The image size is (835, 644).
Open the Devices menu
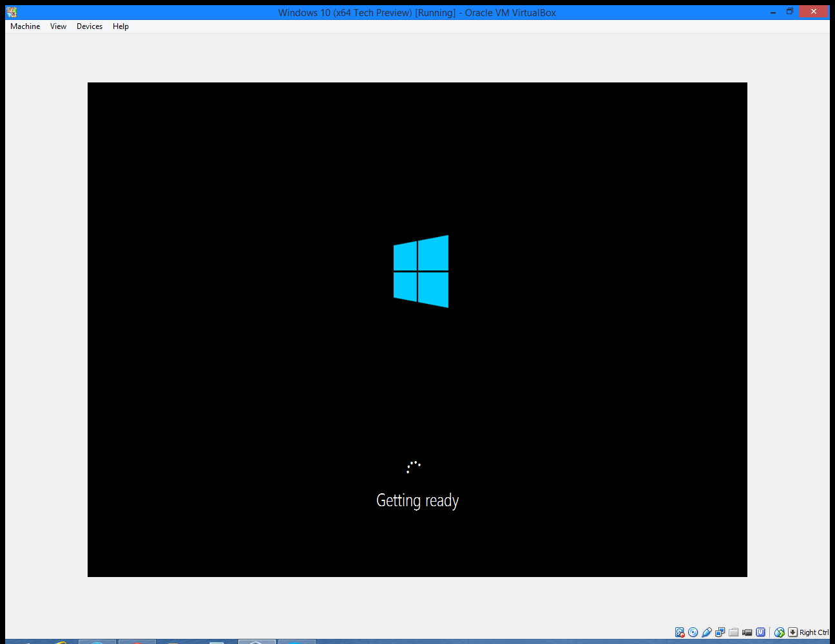click(90, 26)
